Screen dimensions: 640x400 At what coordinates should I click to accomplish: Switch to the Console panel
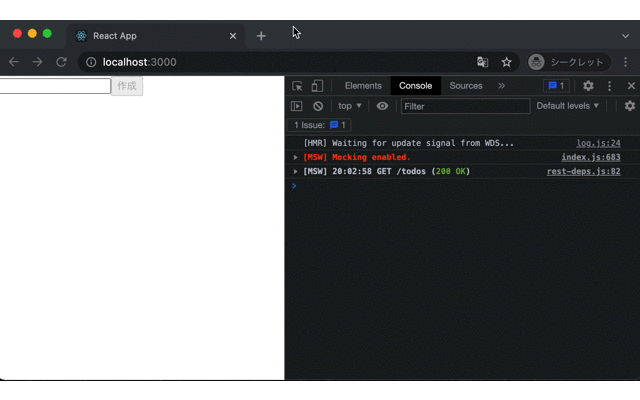[416, 86]
